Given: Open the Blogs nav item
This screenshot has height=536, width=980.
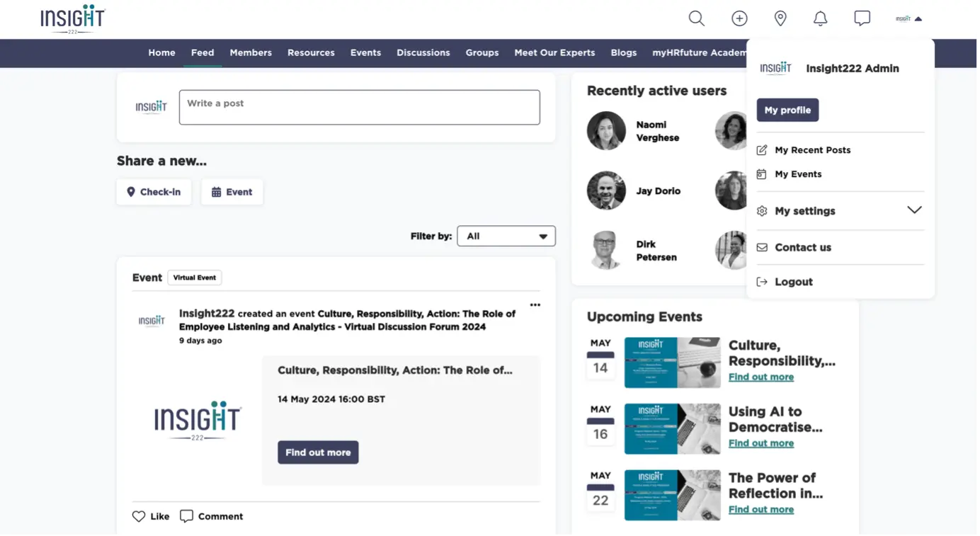Looking at the screenshot, I should [x=624, y=52].
